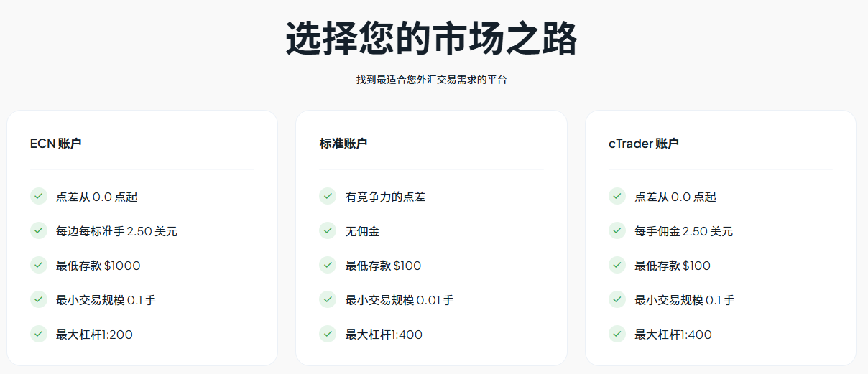Click check icon next to 每边每标准手 2.50 美元

[x=39, y=230]
